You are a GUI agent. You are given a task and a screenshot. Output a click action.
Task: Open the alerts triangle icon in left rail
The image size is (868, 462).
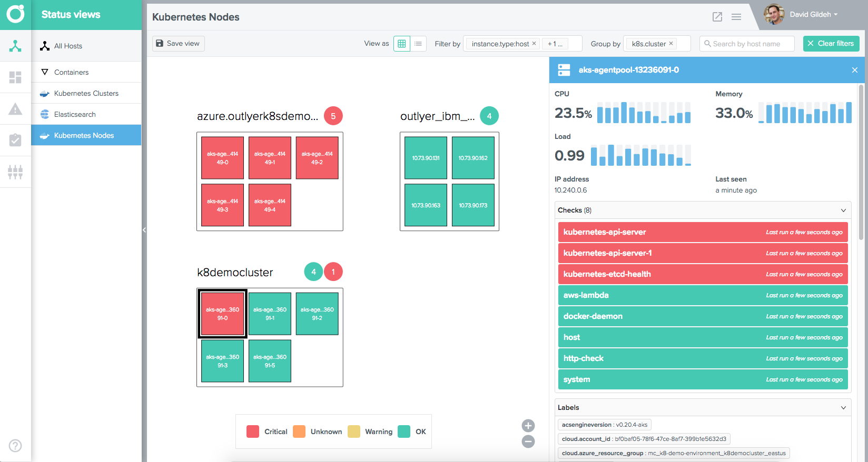point(15,109)
